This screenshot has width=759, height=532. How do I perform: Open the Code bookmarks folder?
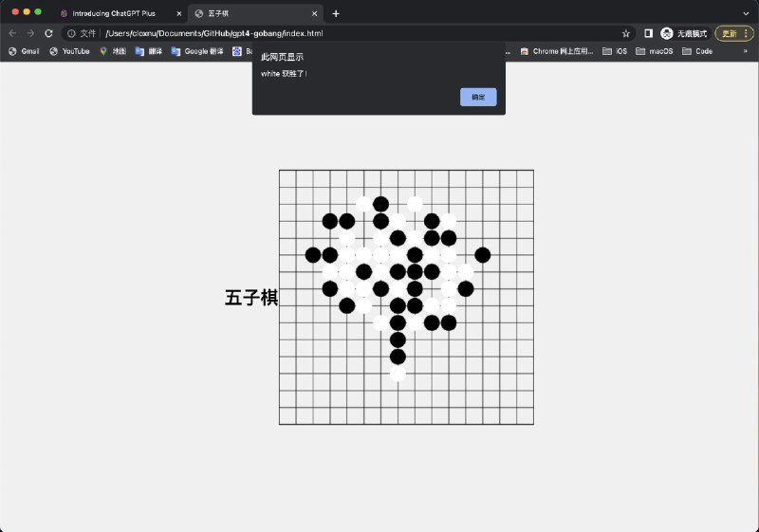pos(697,51)
